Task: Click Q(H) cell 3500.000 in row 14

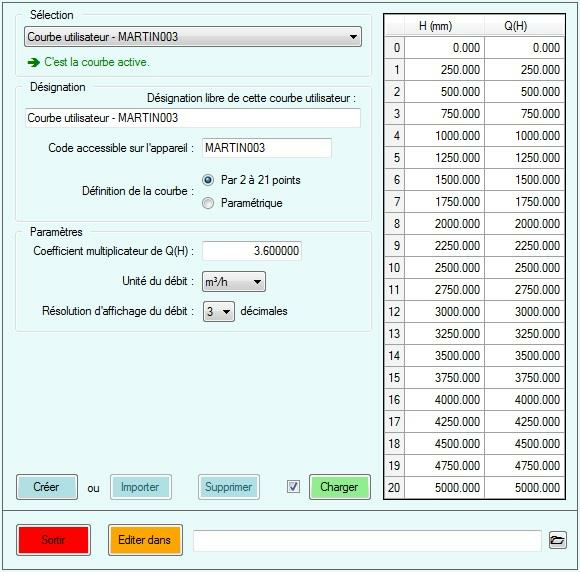Action: [x=525, y=356]
